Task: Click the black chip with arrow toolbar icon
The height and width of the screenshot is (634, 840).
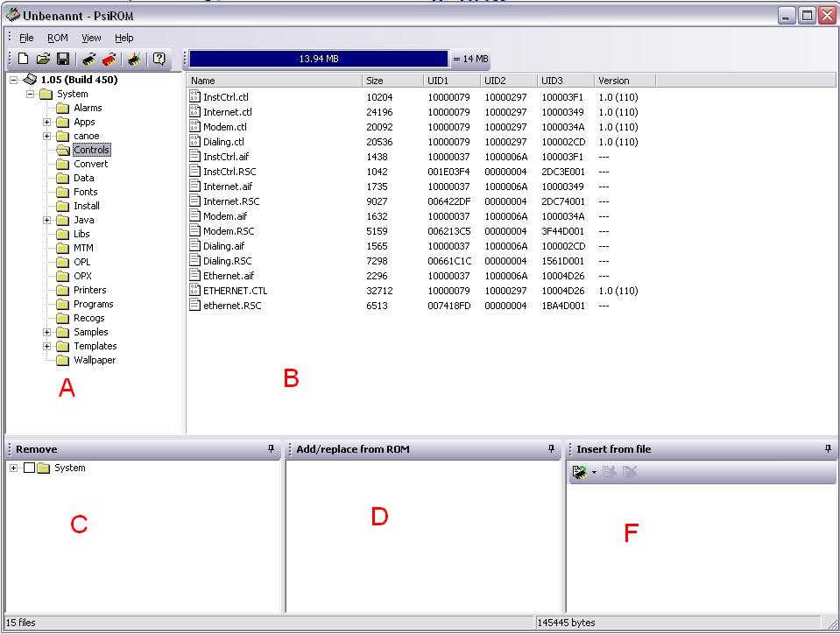Action: point(89,59)
